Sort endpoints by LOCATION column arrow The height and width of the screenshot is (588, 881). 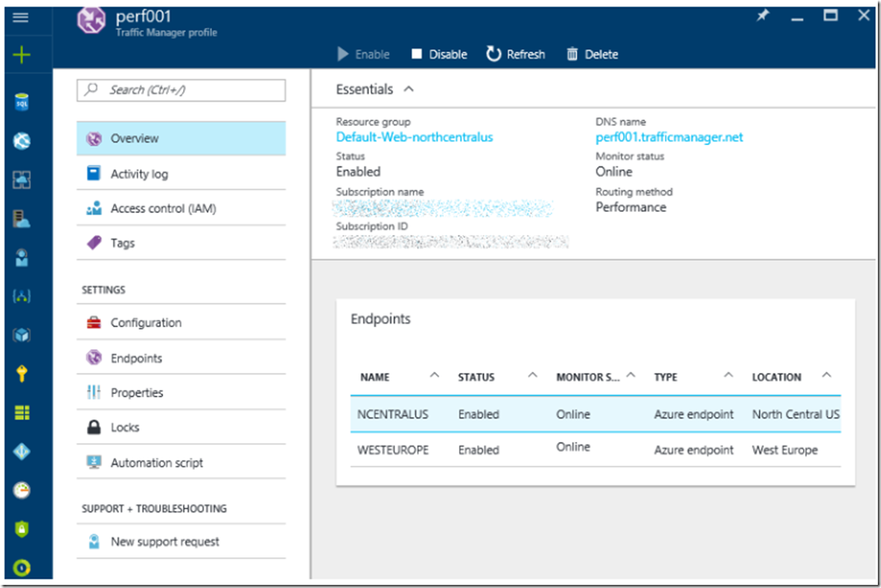(x=827, y=375)
